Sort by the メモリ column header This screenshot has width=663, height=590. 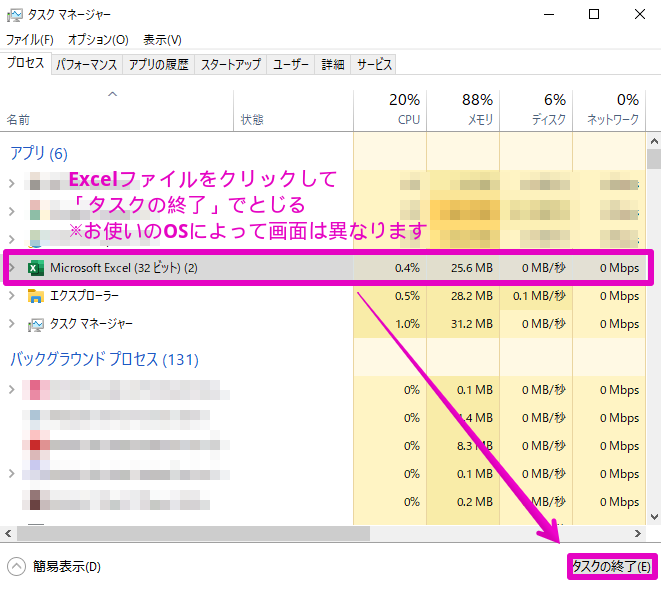point(463,110)
